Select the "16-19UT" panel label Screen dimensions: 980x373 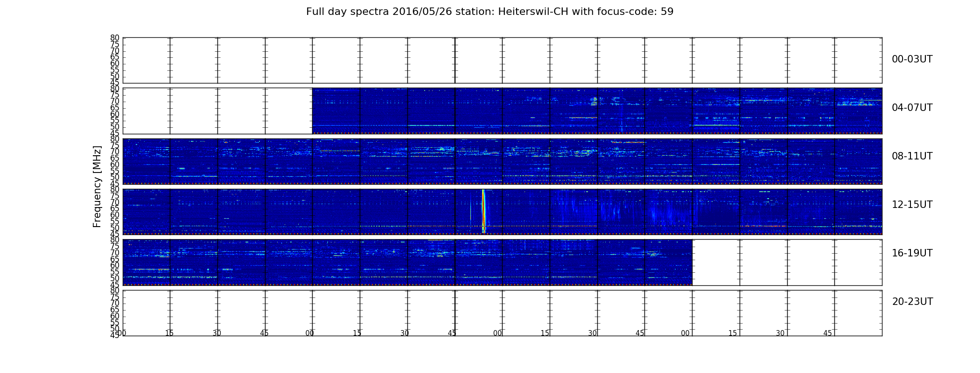pos(912,253)
